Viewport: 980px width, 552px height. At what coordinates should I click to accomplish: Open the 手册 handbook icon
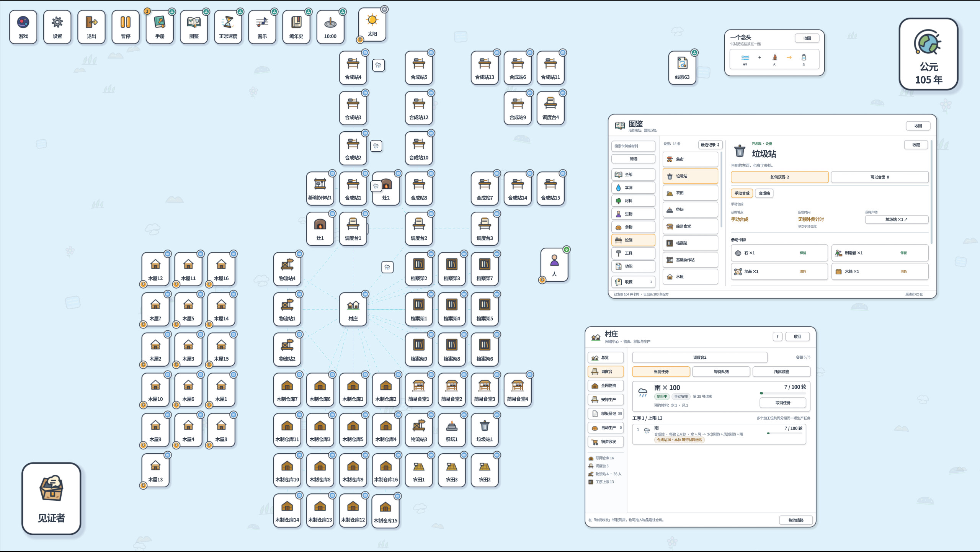click(160, 27)
